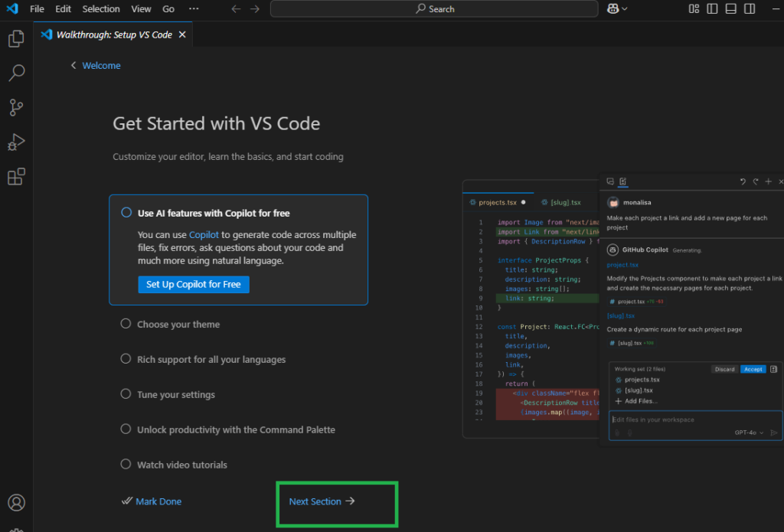Image resolution: width=784 pixels, height=532 pixels.
Task: Select the Choose your theme step
Action: point(178,325)
